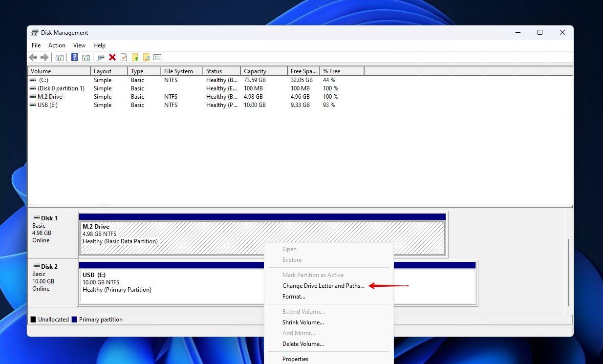Click Free Space column header
603x364 pixels.
click(303, 71)
